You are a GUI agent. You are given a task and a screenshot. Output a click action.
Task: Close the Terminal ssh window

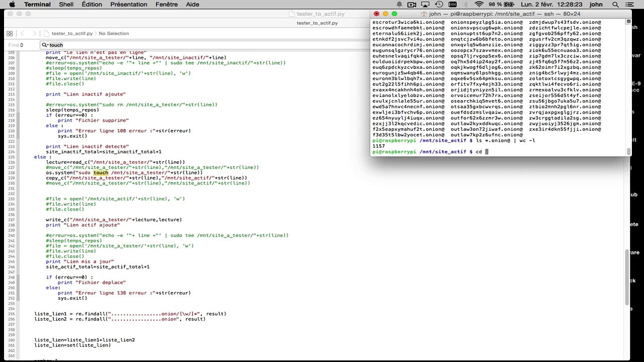point(376,14)
